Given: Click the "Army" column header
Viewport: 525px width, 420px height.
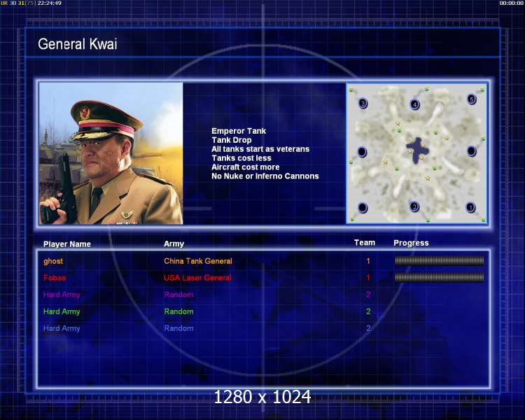Looking at the screenshot, I should click(x=174, y=244).
